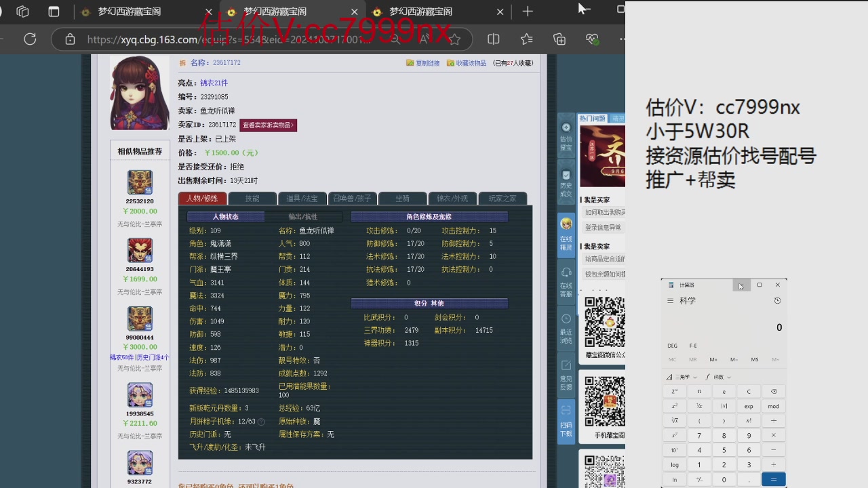Switch to the 锦衣/外观 tab

pos(452,199)
